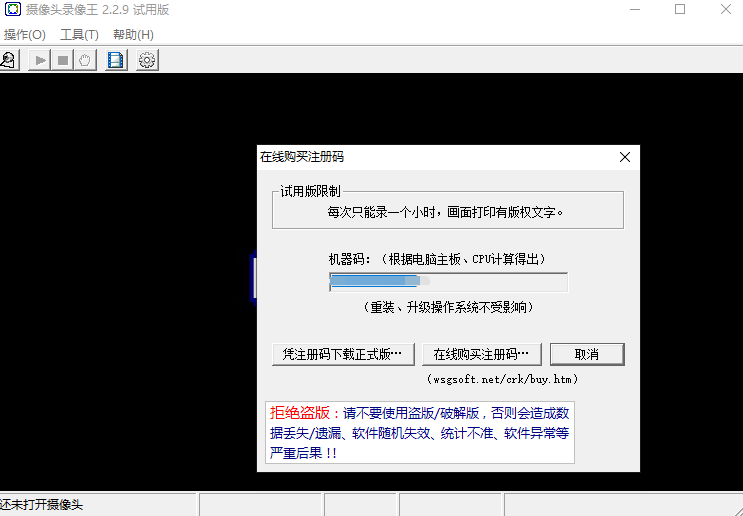The image size is (743, 516).
Task: Click the hand icon in toolbar
Action: [85, 60]
